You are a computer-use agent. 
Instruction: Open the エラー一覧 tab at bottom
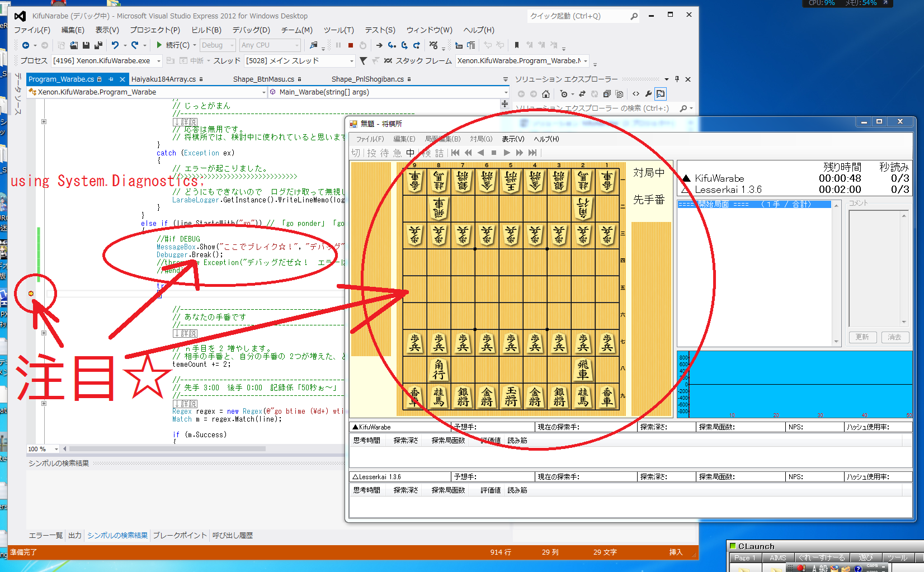point(46,536)
